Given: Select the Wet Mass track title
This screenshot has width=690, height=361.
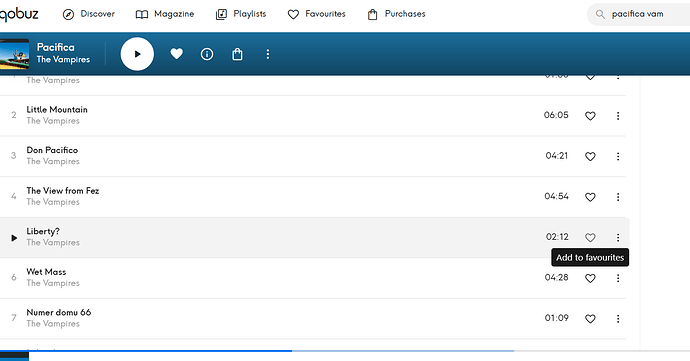Looking at the screenshot, I should coord(46,272).
